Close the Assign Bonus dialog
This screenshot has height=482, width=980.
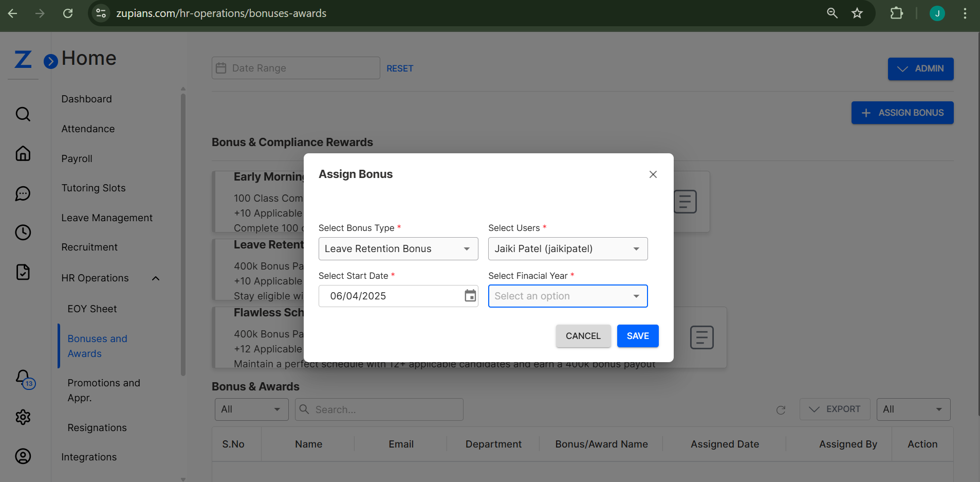(x=653, y=174)
